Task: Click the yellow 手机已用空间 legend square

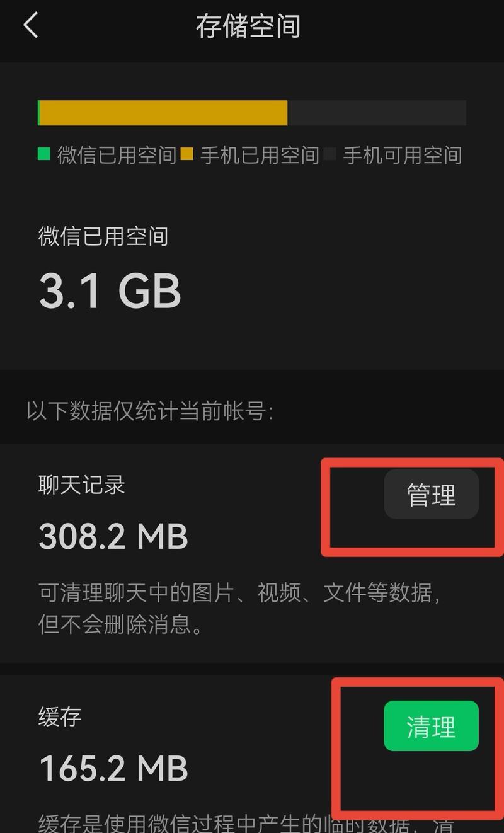Action: click(186, 154)
